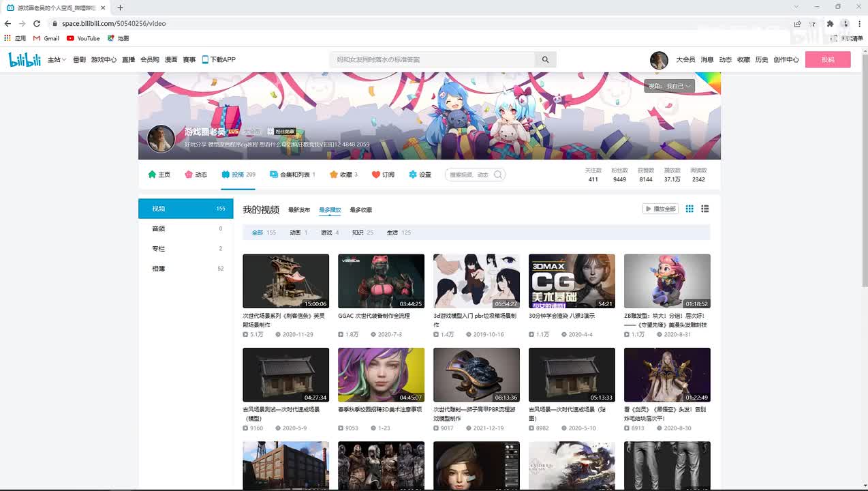Image resolution: width=868 pixels, height=491 pixels.
Task: Filter by 动画 1 category
Action: click(x=298, y=233)
